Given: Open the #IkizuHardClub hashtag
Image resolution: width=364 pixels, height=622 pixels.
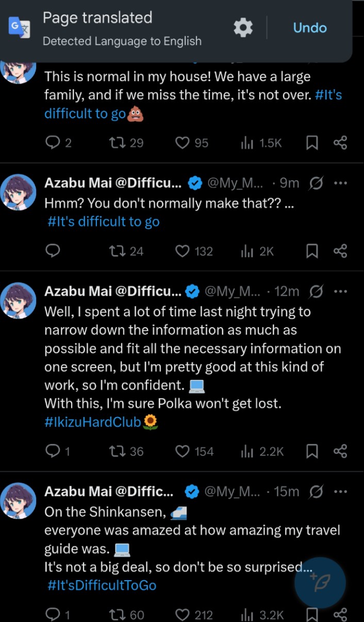Looking at the screenshot, I should (93, 422).
